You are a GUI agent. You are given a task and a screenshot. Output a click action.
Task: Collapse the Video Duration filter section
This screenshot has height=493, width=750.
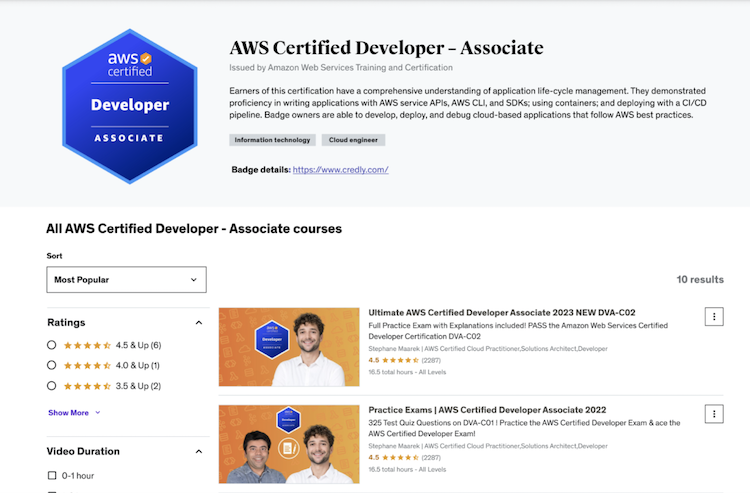click(198, 452)
